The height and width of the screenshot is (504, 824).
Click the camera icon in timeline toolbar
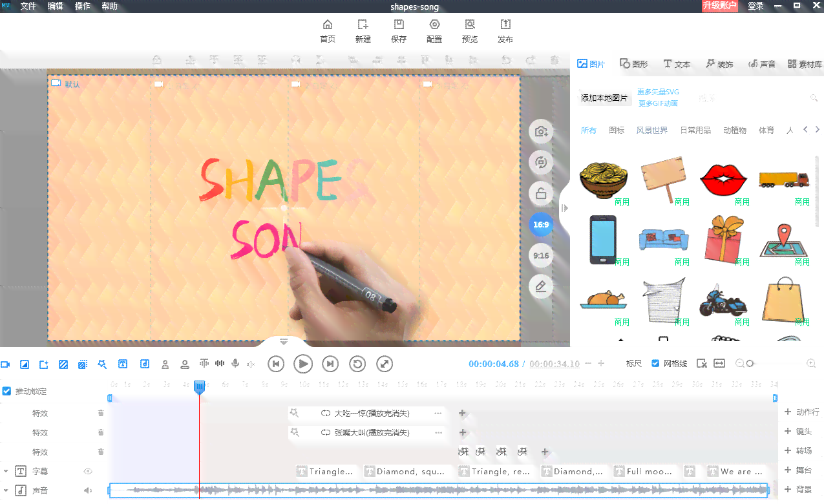pyautogui.click(x=5, y=364)
